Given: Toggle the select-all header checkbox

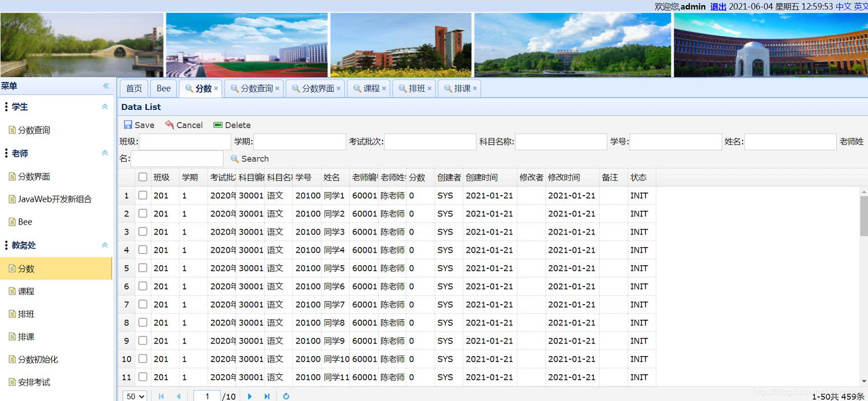Looking at the screenshot, I should pos(143,177).
